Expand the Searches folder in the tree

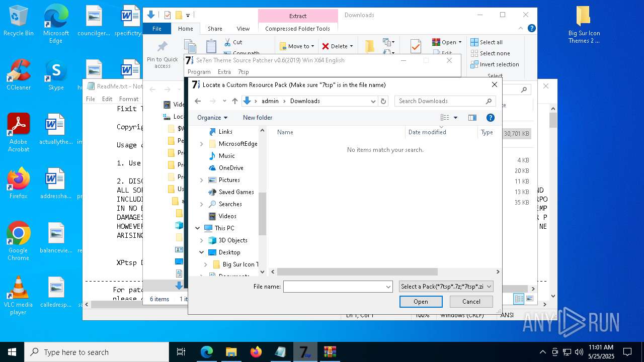(202, 204)
